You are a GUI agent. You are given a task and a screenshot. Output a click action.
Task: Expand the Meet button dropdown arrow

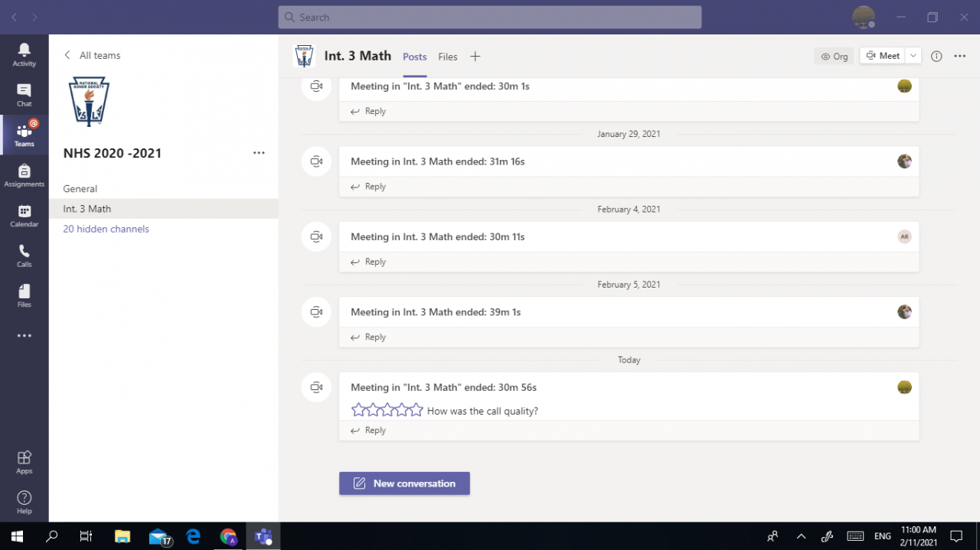point(913,56)
